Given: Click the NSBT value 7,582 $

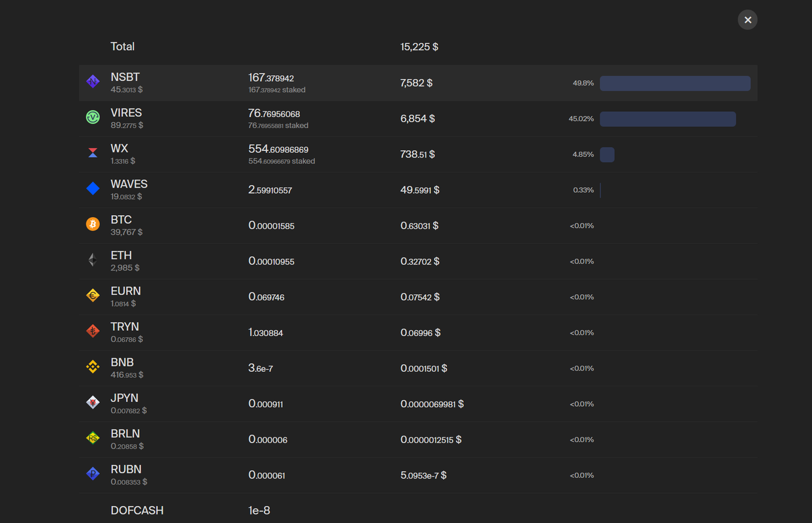Looking at the screenshot, I should click(417, 83).
